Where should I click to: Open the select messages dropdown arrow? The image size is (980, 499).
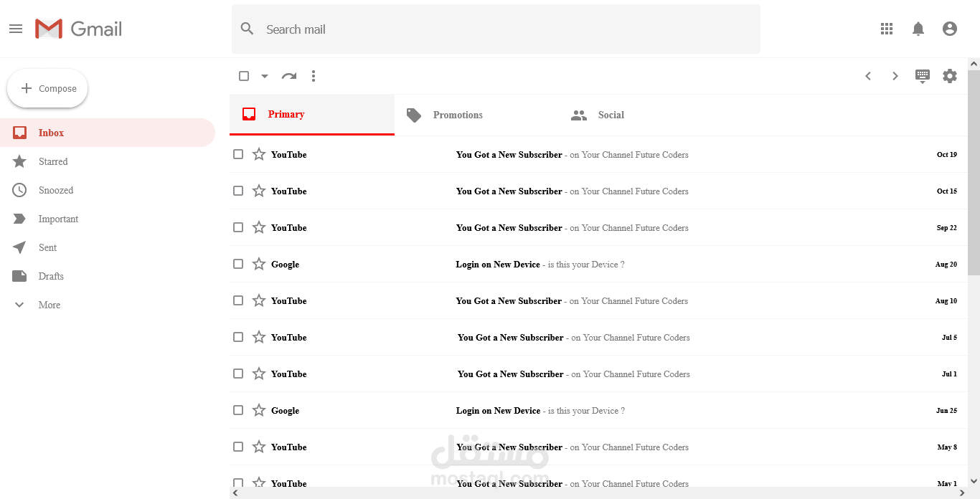[263, 75]
